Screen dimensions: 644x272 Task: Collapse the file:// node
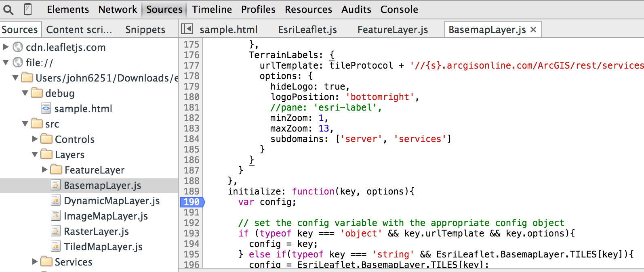tap(6, 63)
